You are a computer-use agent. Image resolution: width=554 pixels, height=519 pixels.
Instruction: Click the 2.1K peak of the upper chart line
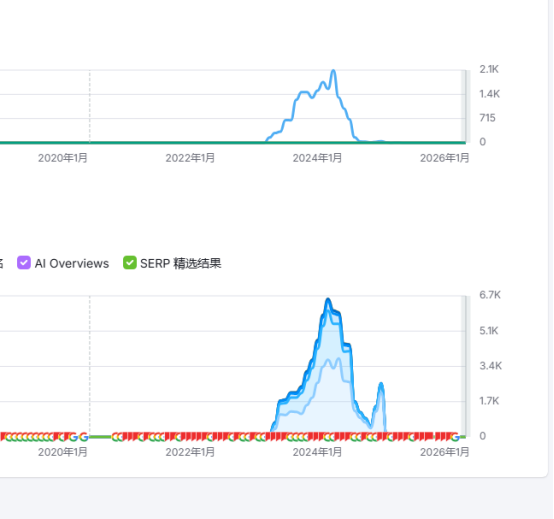point(333,71)
